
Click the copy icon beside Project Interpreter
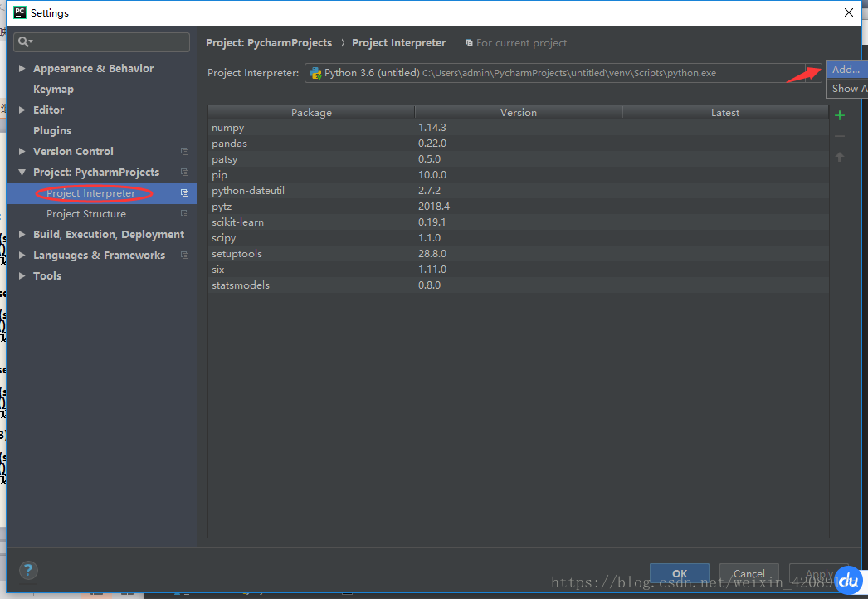point(184,192)
